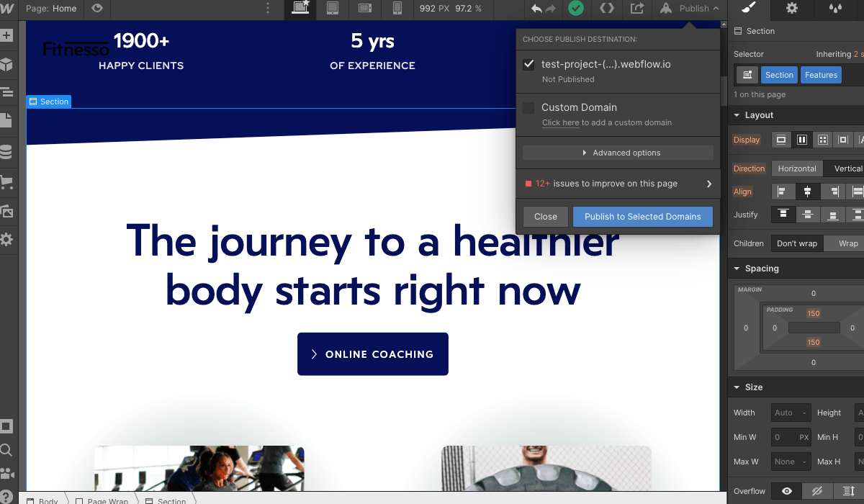Open the Ecommerce cart panel
Image resolution: width=864 pixels, height=504 pixels.
tap(6, 182)
